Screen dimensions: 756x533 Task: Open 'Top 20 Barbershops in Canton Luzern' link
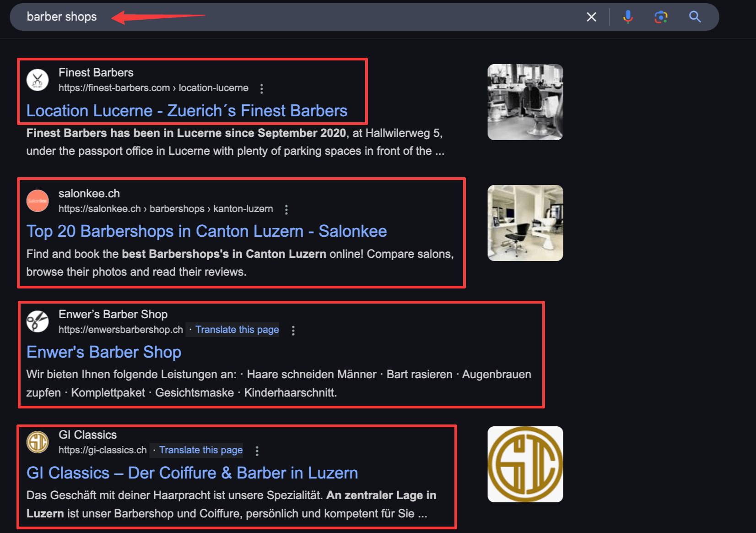tap(206, 231)
